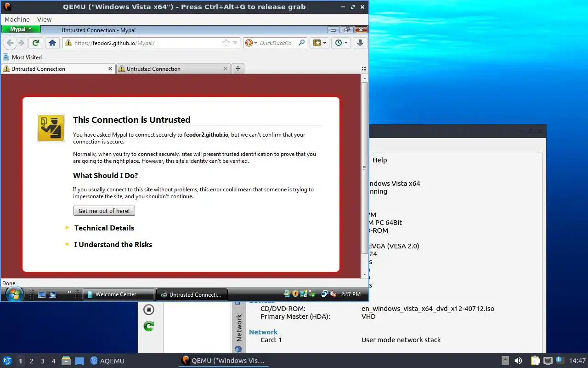Open the URL history dropdown arrow
The width and height of the screenshot is (588, 368).
pos(235,43)
